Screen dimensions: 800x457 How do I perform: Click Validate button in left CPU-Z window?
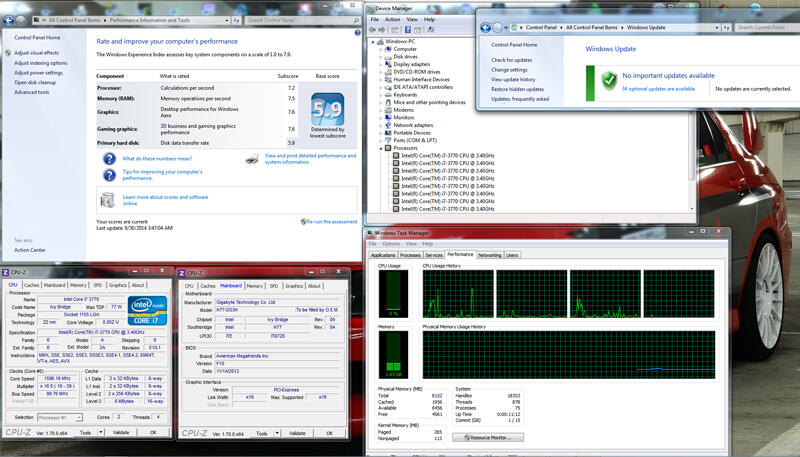[121, 433]
